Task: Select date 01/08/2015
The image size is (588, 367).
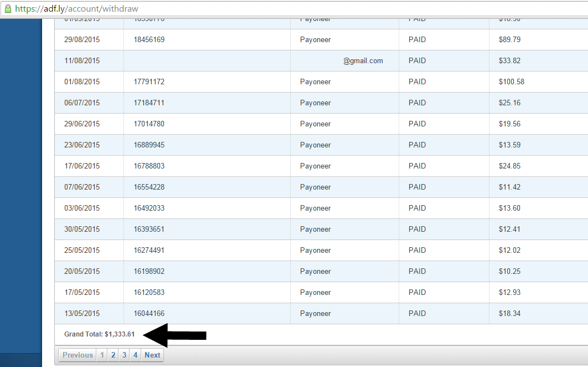Action: 82,81
